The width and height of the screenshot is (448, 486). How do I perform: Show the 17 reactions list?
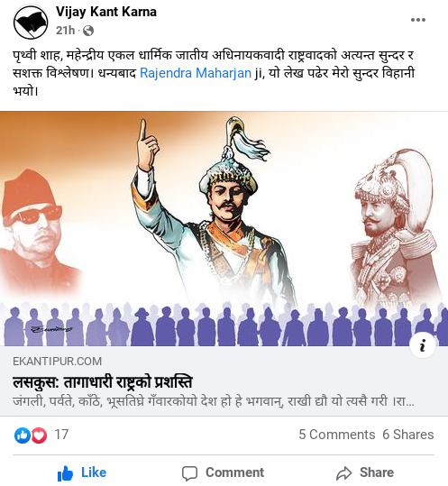click(x=61, y=435)
